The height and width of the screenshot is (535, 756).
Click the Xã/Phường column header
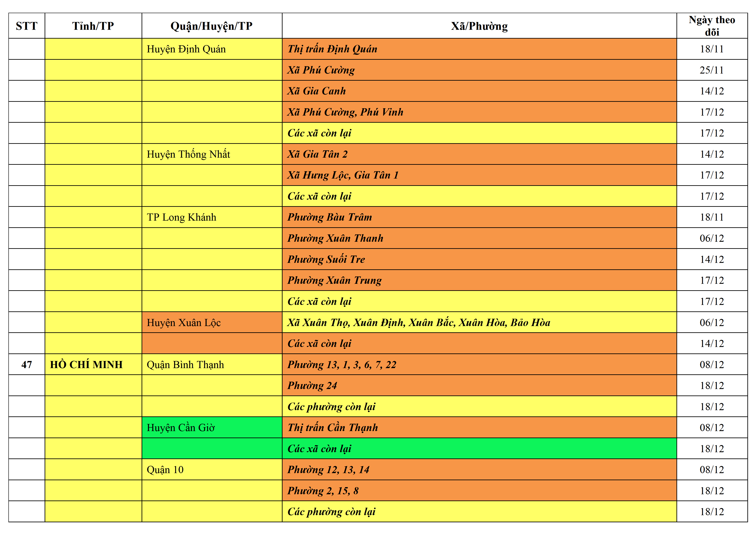(x=479, y=26)
